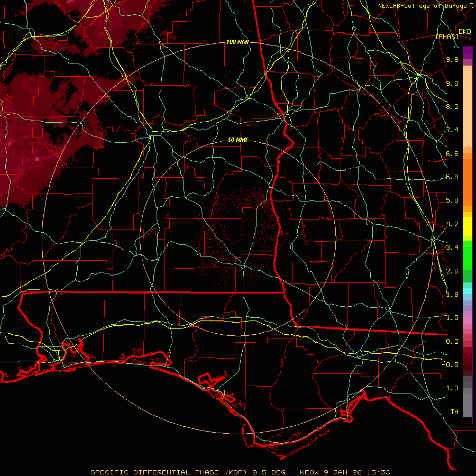Pick the purple segment atop the color bar

pos(467,53)
